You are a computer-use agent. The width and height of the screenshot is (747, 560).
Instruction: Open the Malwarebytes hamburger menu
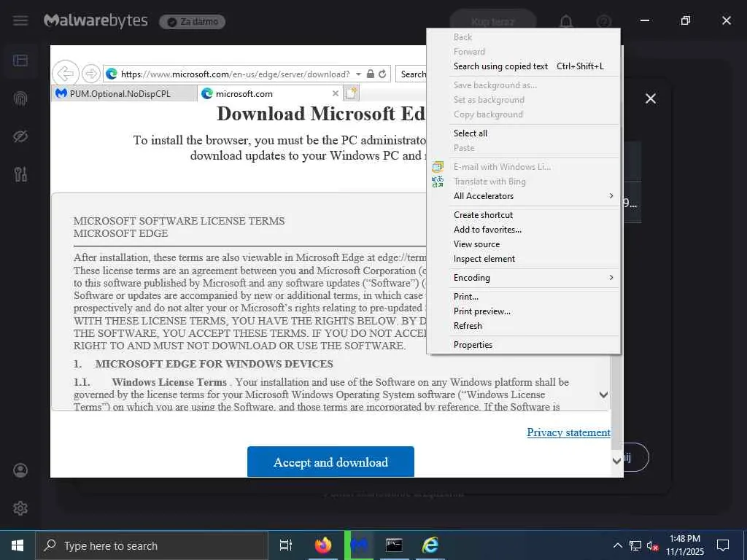point(20,21)
